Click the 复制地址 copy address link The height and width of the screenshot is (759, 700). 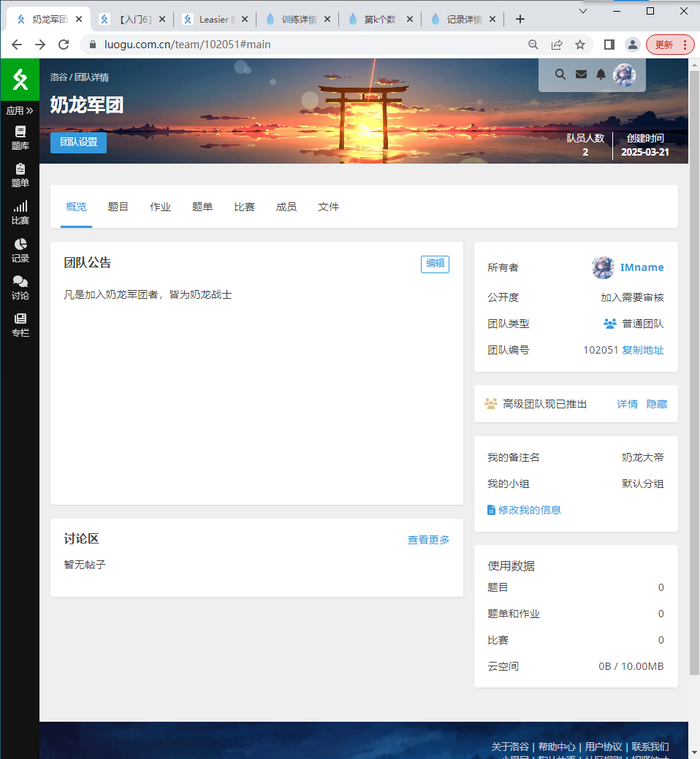click(642, 350)
